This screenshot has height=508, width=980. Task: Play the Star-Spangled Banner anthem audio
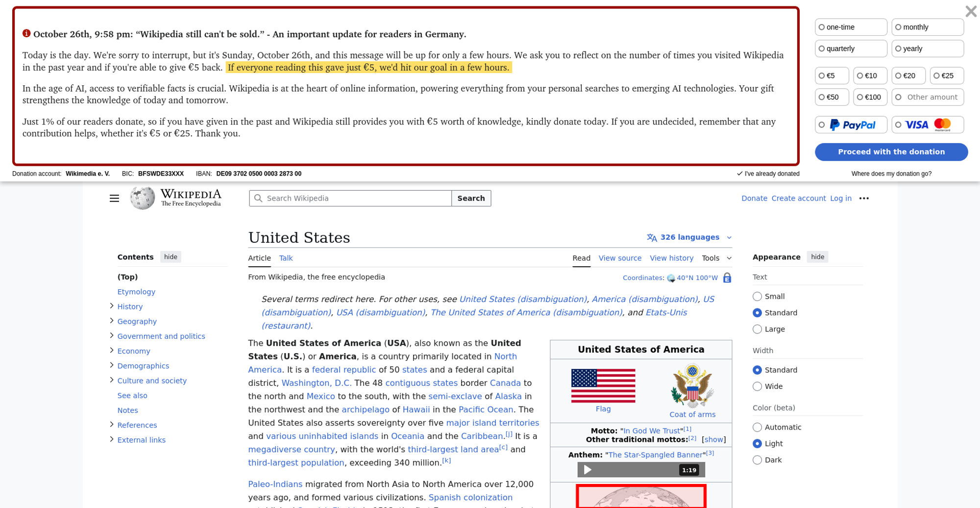[588, 470]
